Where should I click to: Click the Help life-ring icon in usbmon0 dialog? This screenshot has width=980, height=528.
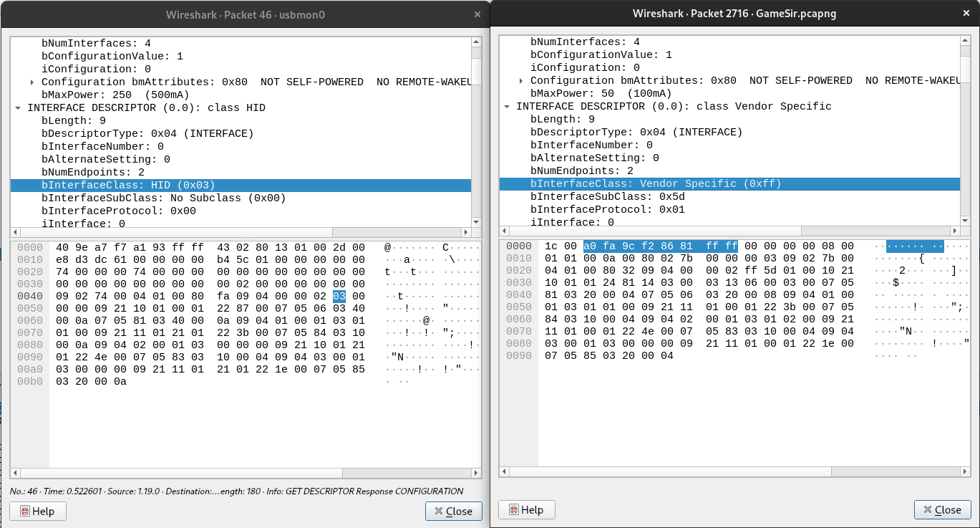24,511
